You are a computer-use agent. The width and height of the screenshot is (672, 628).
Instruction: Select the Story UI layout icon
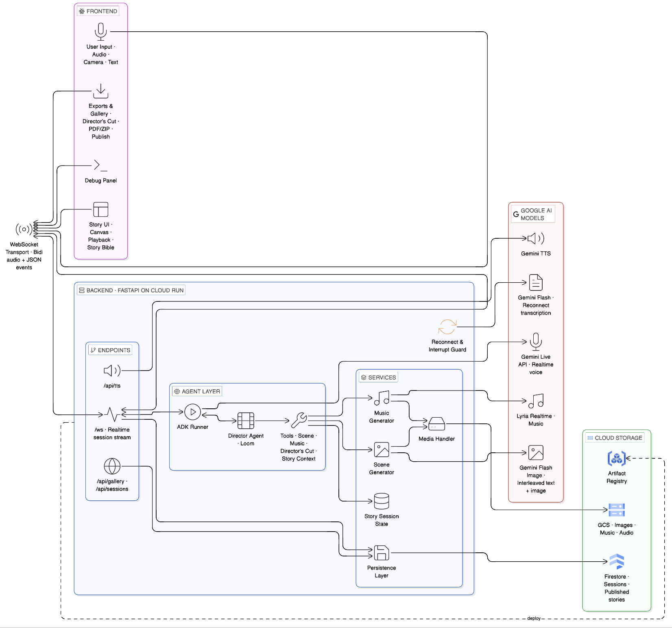tap(100, 209)
